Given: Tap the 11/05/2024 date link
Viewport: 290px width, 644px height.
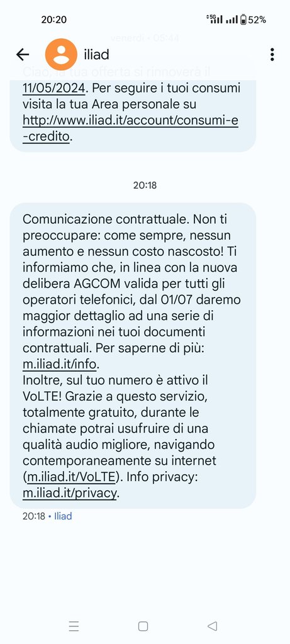Looking at the screenshot, I should click(54, 88).
